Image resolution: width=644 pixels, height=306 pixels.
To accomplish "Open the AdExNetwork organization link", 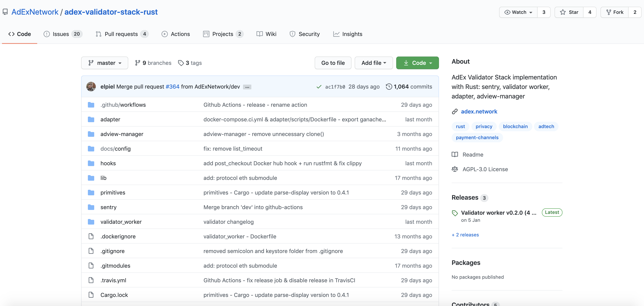I will coord(35,12).
